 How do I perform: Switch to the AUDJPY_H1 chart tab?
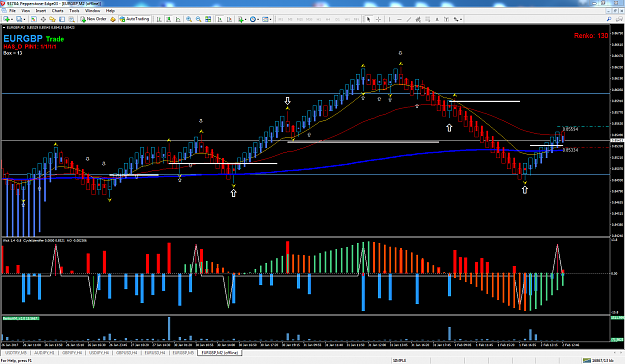tap(44, 353)
